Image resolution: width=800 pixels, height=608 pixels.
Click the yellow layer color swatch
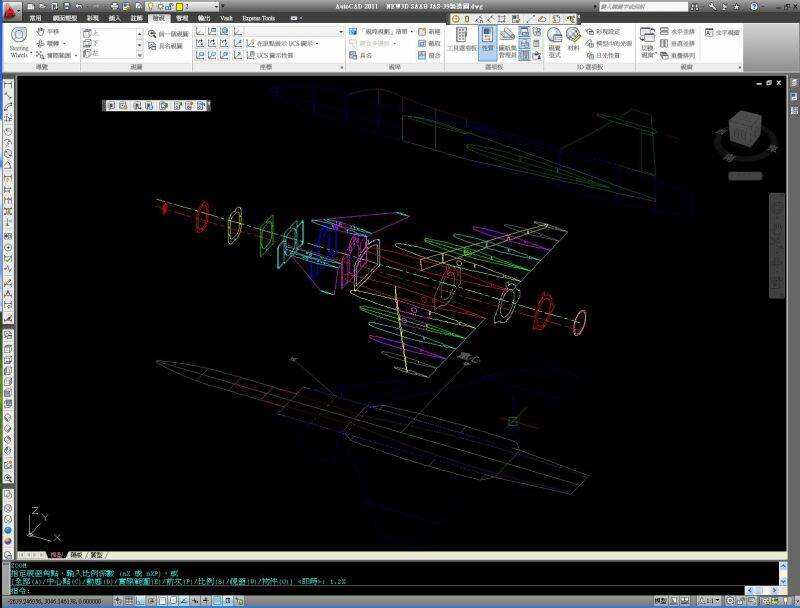point(180,7)
